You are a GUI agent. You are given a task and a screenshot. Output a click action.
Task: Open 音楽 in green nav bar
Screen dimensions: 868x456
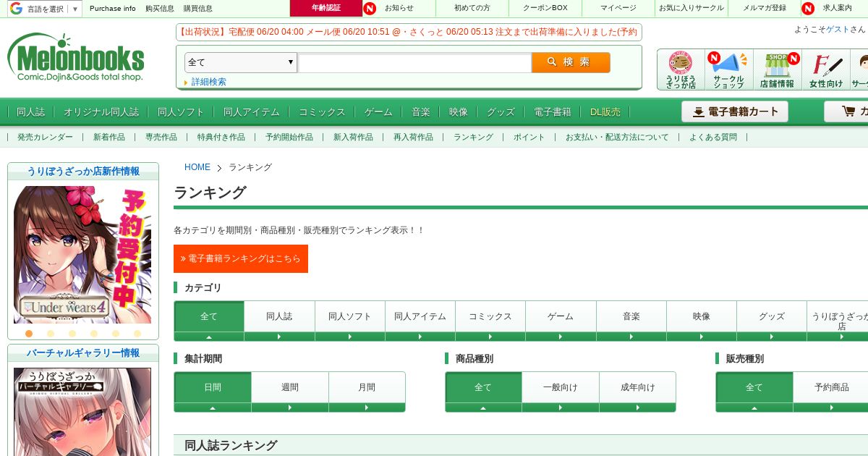(x=421, y=112)
